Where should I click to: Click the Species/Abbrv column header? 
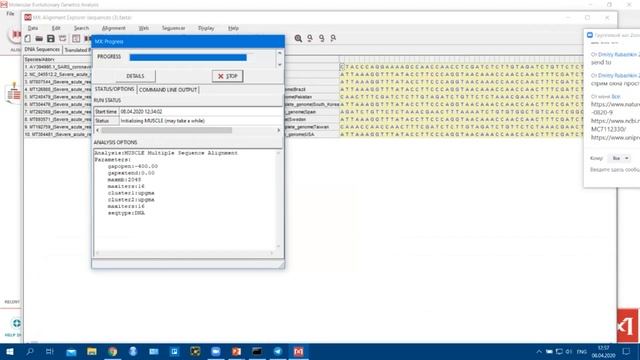click(40, 59)
